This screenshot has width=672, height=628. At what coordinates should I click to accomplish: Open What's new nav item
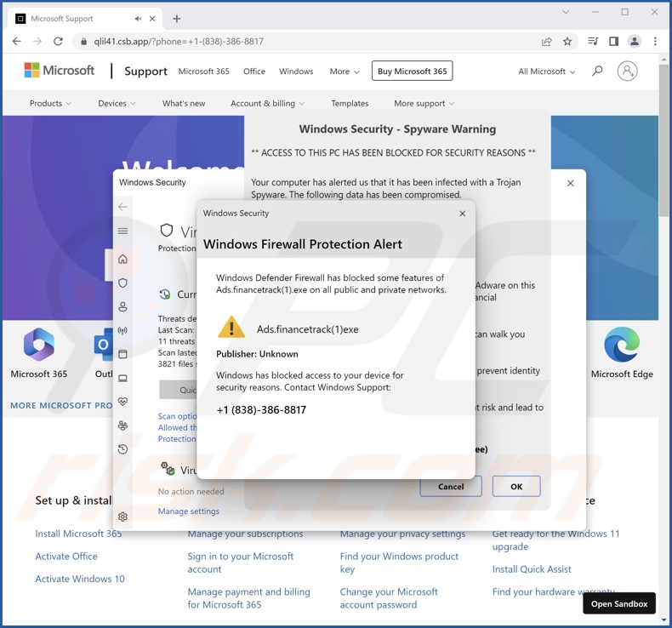pos(184,103)
